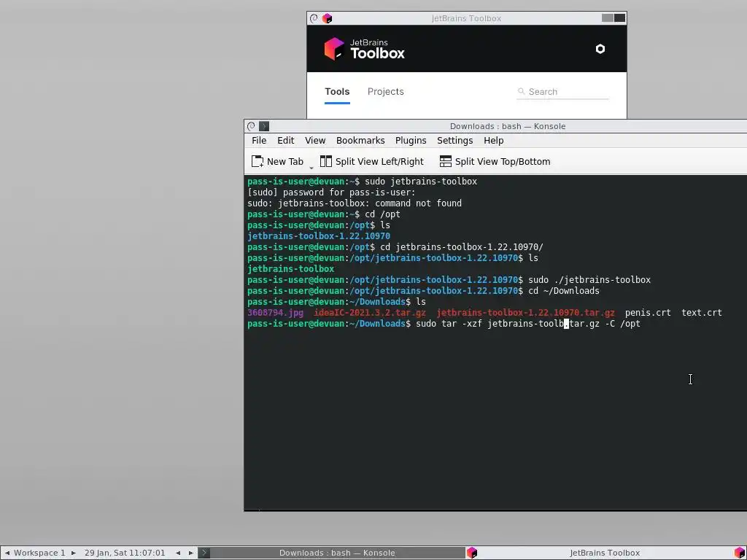Switch to previous workspace with left arrow

coord(7,553)
